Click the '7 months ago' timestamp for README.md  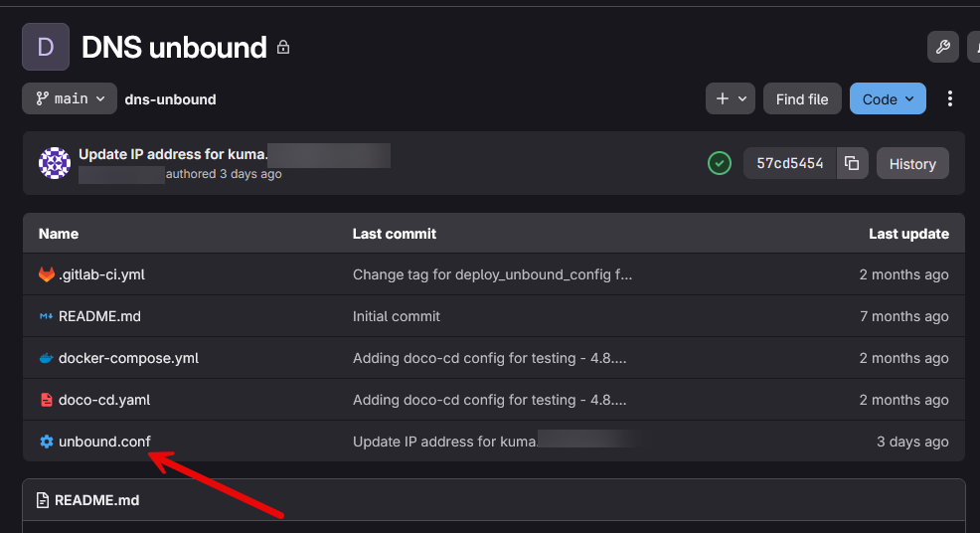click(x=903, y=316)
